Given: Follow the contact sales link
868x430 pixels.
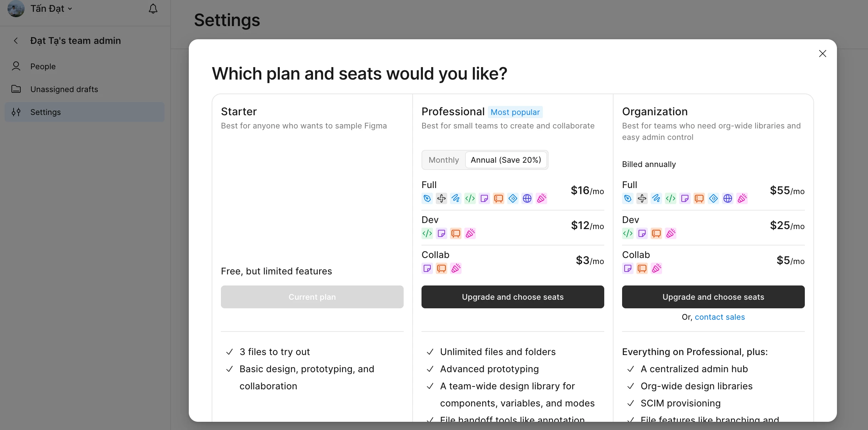Looking at the screenshot, I should coord(720,317).
